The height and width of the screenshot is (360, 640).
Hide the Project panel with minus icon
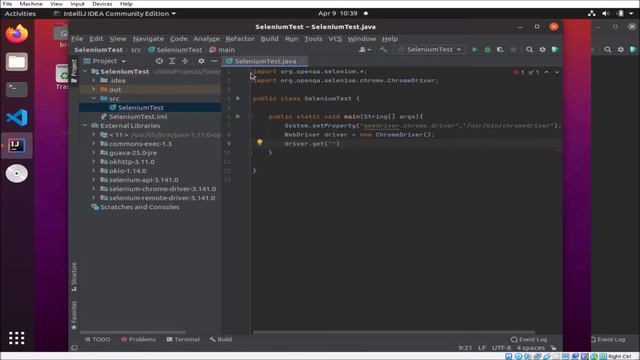coord(214,61)
